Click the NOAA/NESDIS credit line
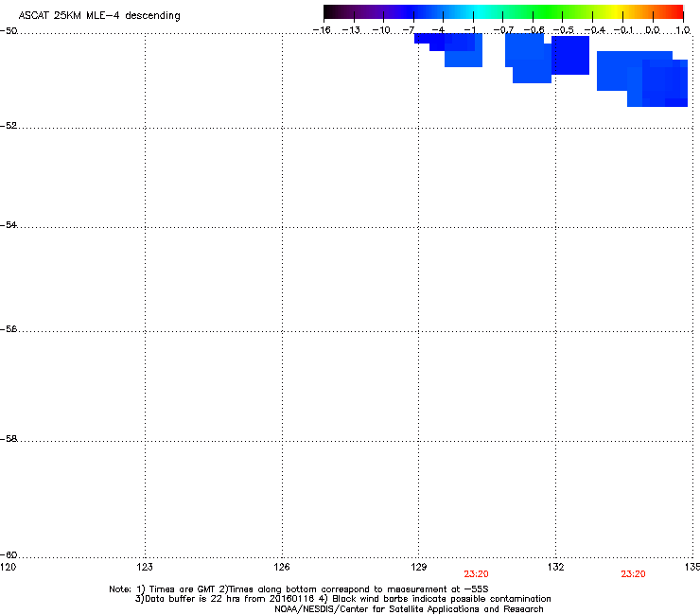Screen dimensions: 700x615 (x=409, y=609)
